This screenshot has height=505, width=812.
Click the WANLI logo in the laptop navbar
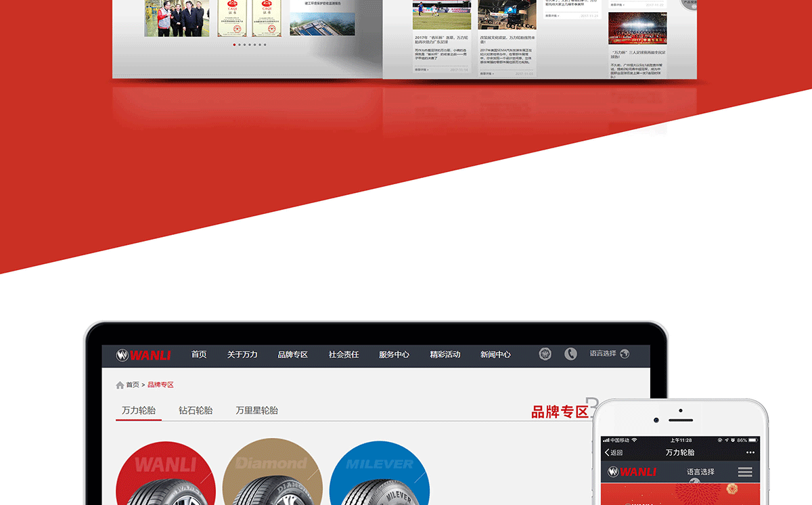[143, 355]
